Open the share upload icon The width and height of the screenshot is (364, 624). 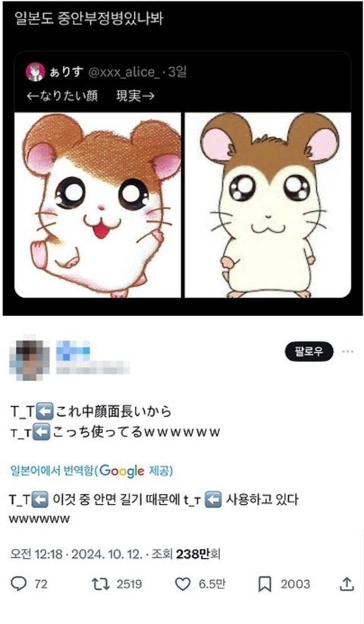pos(347,584)
